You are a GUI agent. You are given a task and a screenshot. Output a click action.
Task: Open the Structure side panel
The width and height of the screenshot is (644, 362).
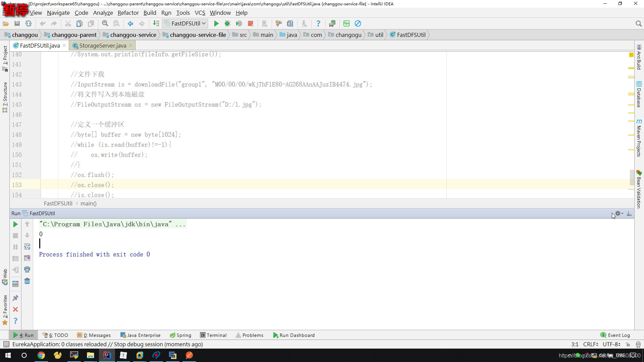5,97
